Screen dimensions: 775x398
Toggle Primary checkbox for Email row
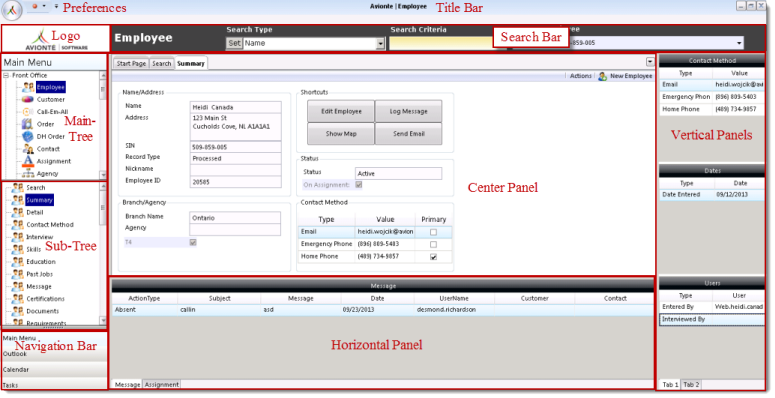click(433, 232)
